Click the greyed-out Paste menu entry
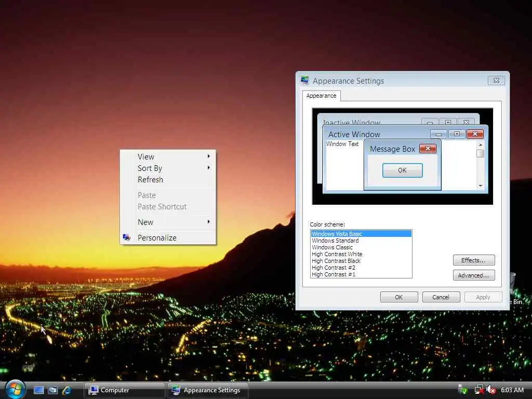Image resolution: width=532 pixels, height=399 pixels. pos(168,195)
